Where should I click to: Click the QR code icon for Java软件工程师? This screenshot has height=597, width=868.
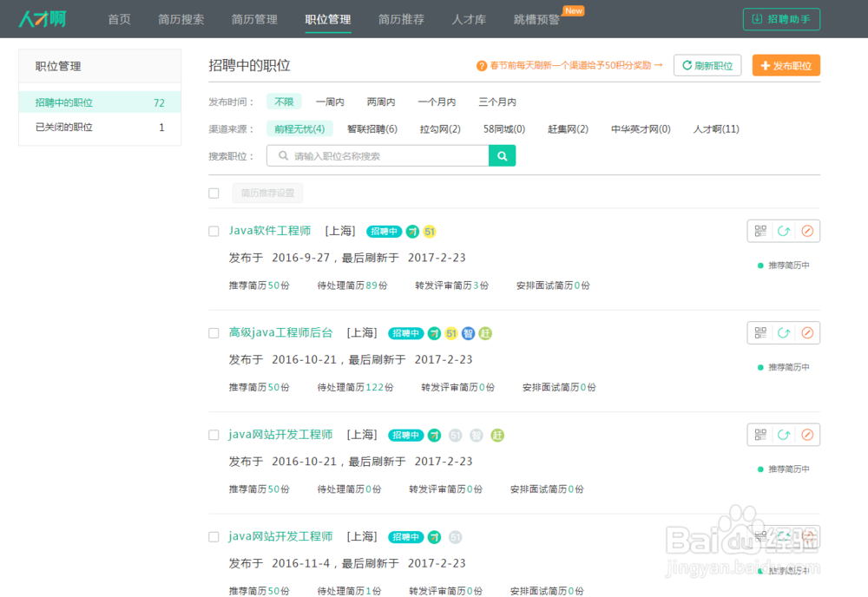click(x=760, y=231)
